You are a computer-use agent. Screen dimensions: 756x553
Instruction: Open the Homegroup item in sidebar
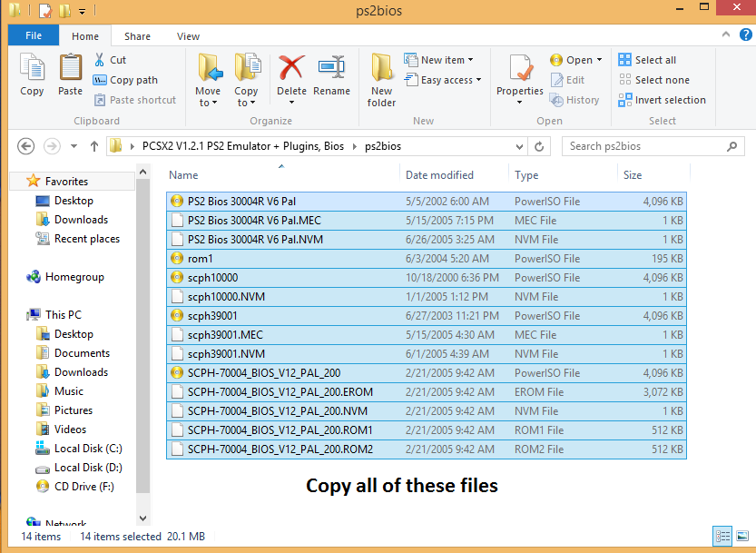coord(65,277)
